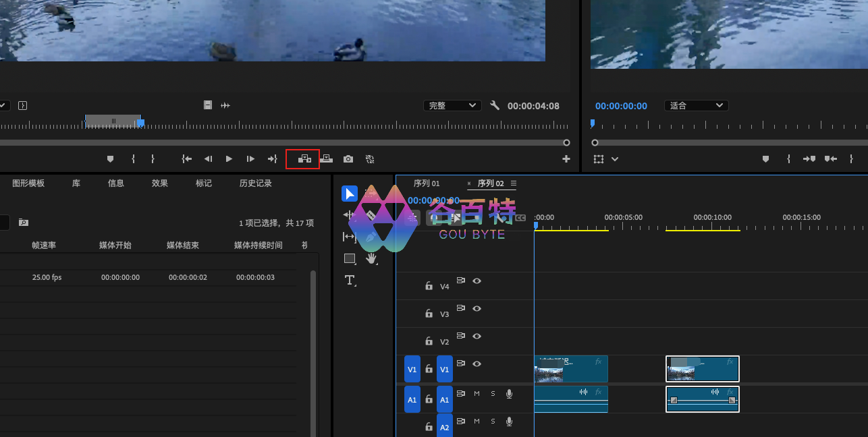Open the 适合 zoom level dropdown
Image resolution: width=868 pixels, height=437 pixels.
click(696, 106)
